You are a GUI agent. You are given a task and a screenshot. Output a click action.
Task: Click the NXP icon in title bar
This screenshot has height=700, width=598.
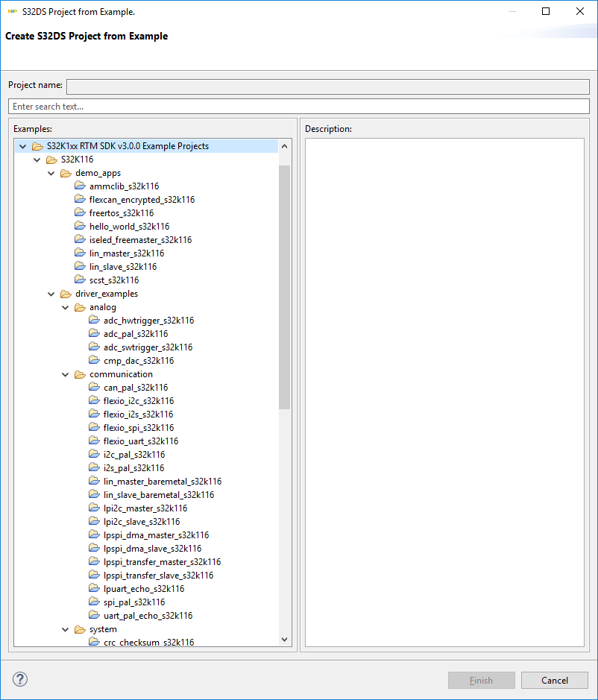(x=13, y=12)
